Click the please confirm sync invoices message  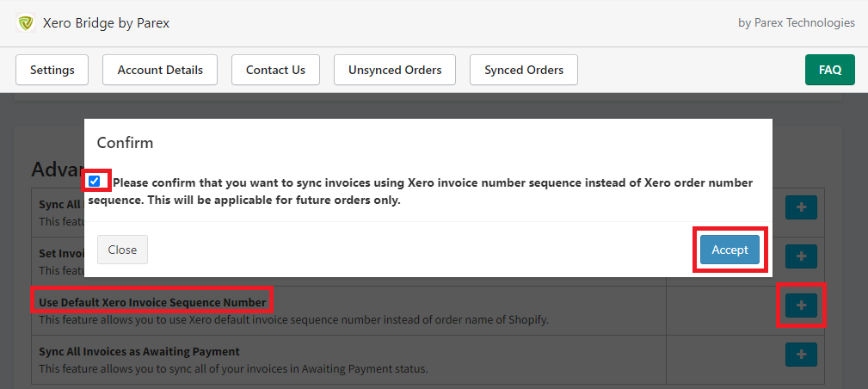[421, 191]
